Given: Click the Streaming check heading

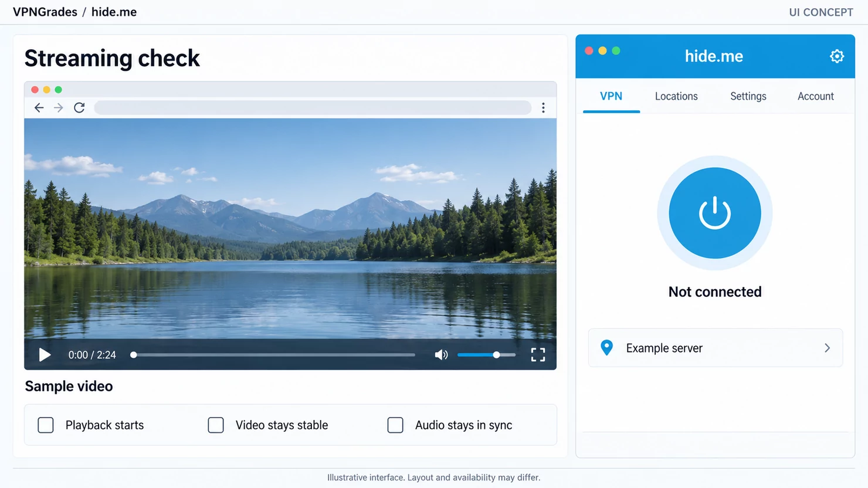Looking at the screenshot, I should [112, 59].
